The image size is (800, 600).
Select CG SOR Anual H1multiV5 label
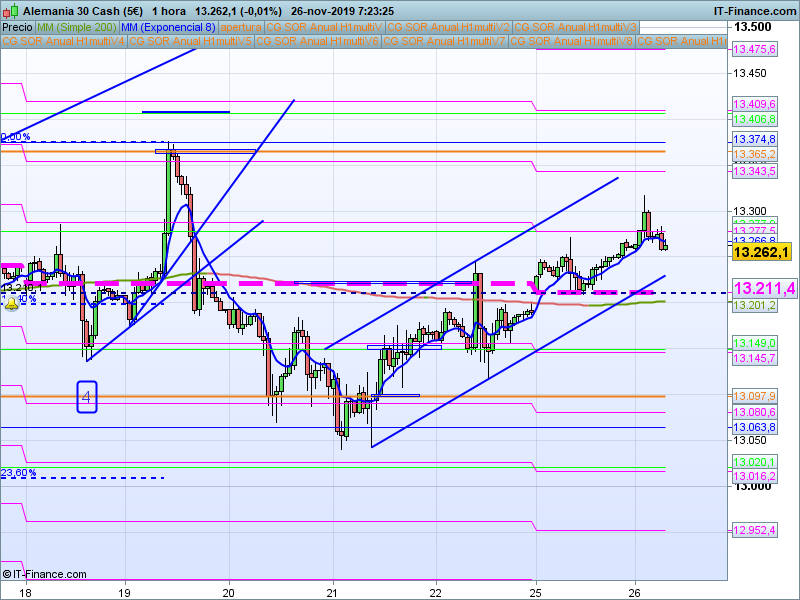[190, 41]
